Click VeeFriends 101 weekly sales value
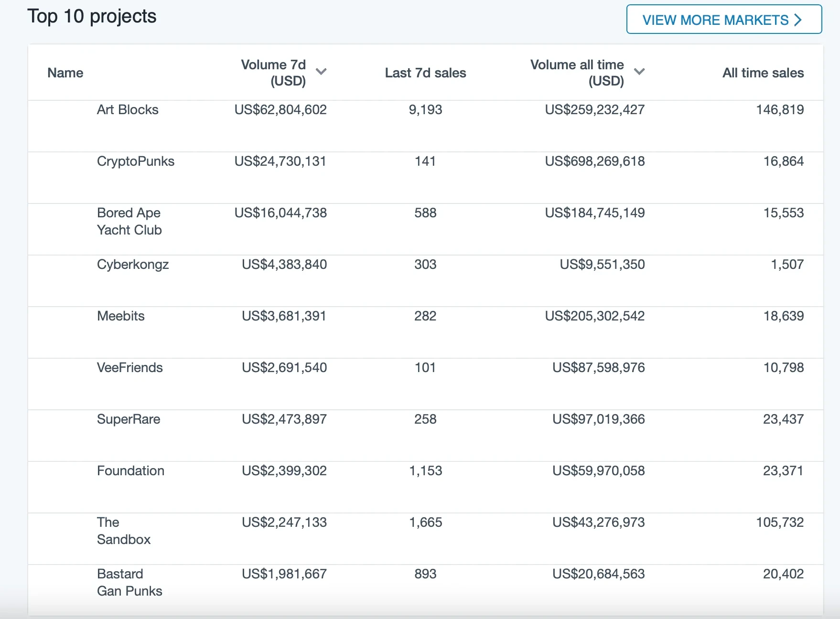This screenshot has width=840, height=619. [x=425, y=368]
